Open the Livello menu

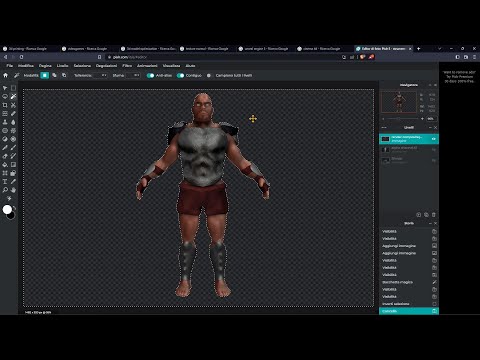[x=62, y=66]
